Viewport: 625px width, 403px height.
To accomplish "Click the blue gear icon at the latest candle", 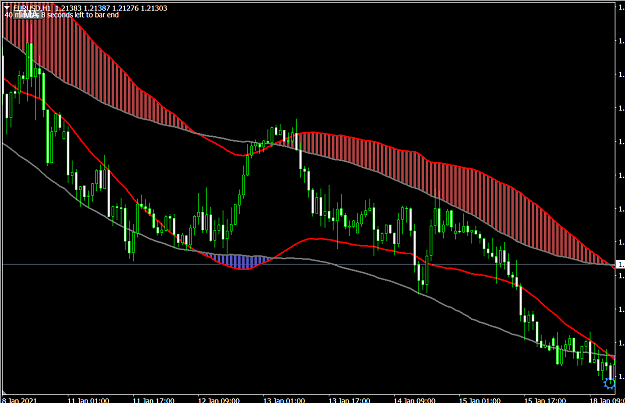I will click(x=609, y=383).
